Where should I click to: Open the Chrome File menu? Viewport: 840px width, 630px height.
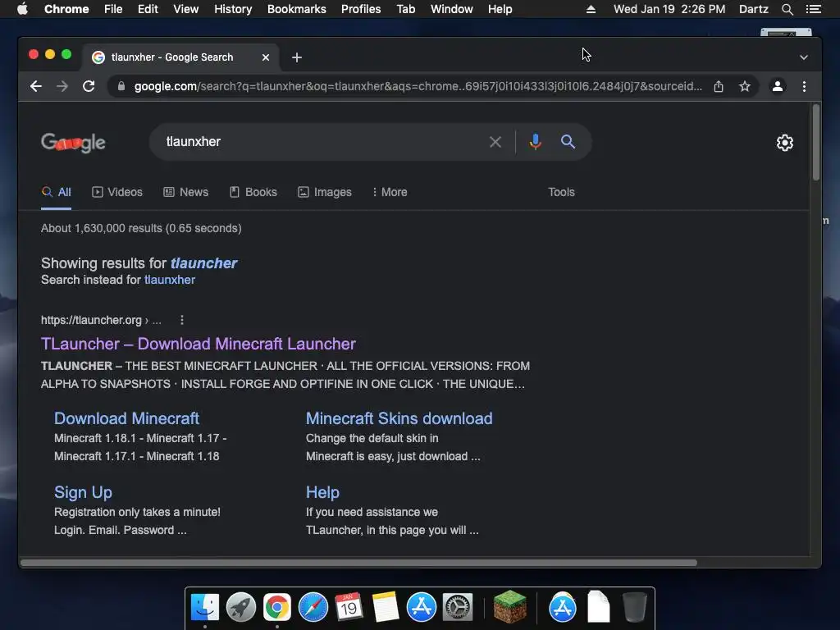coord(113,9)
